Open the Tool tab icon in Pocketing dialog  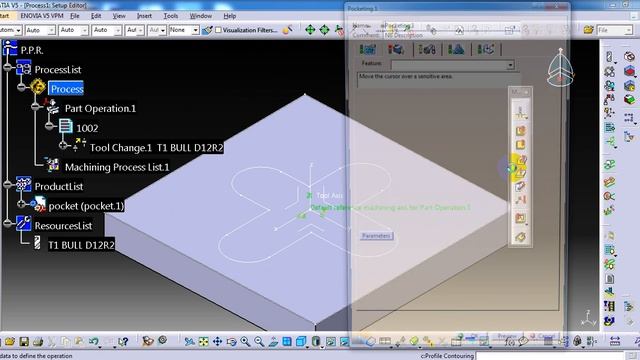pos(427,50)
